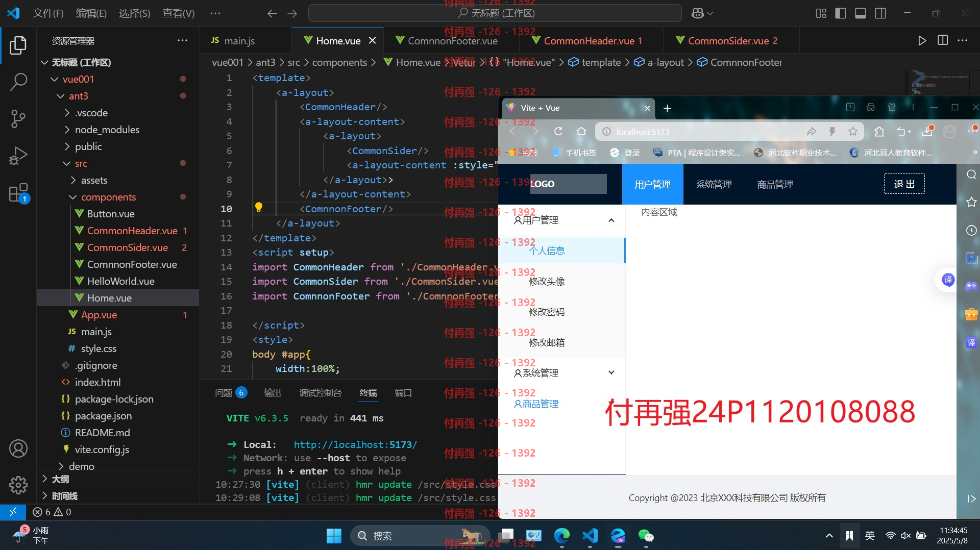
Task: Select 商品管理 in the top navigation
Action: point(775,185)
